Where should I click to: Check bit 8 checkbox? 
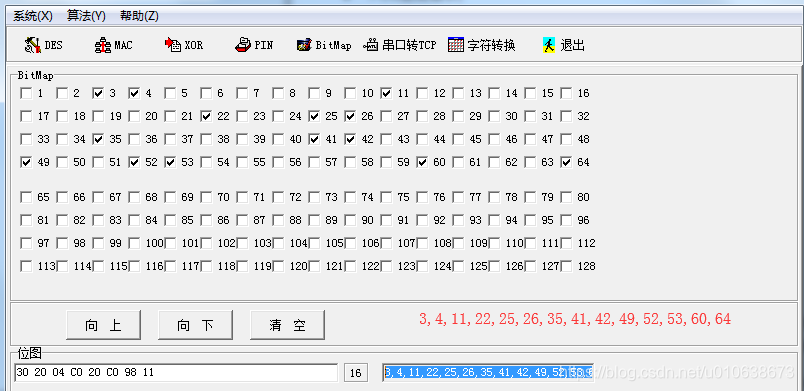point(278,93)
